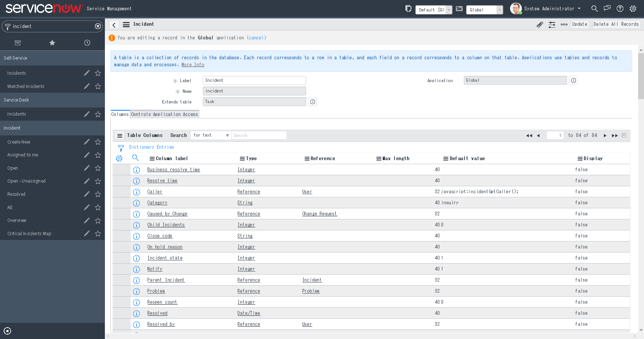Image resolution: width=644 pixels, height=339 pixels.
Task: Click the list search magnifier icon
Action: pyautogui.click(x=135, y=158)
